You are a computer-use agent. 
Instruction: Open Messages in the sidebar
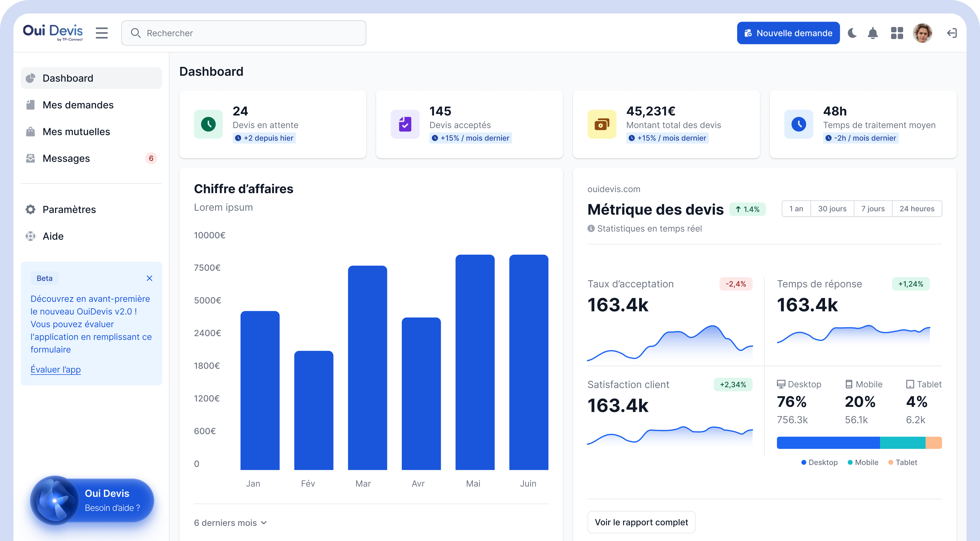[x=66, y=158]
